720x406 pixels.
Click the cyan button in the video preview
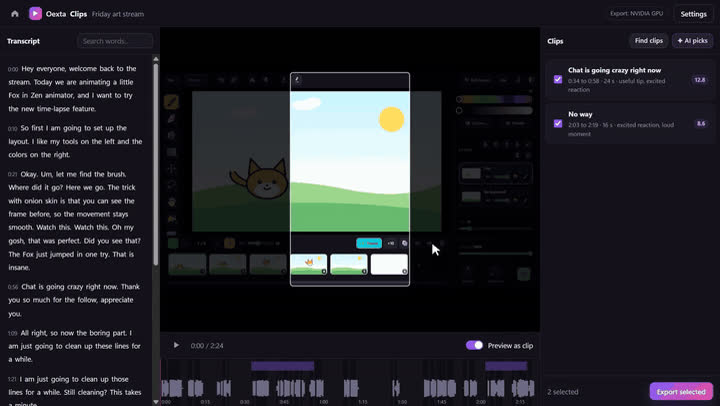[x=369, y=243]
